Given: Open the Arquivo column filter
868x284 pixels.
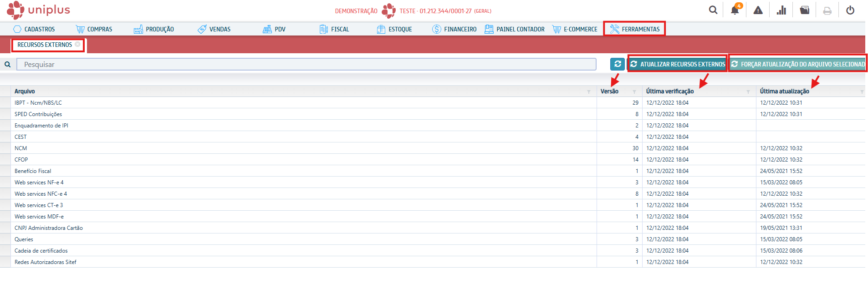Looking at the screenshot, I should tap(589, 92).
